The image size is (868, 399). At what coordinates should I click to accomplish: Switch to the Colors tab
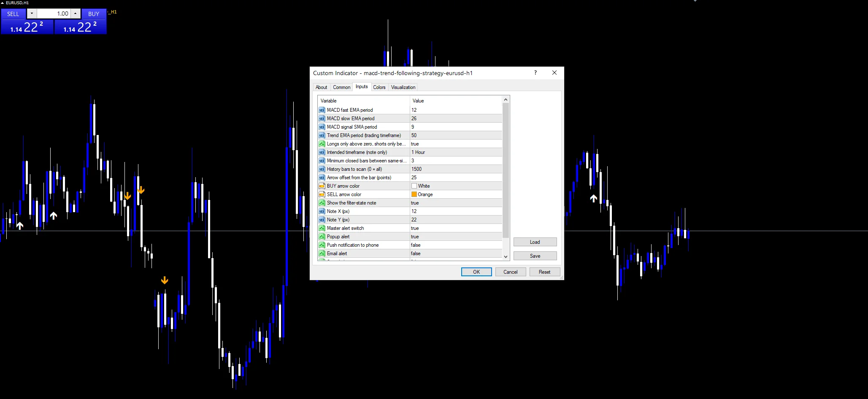379,87
